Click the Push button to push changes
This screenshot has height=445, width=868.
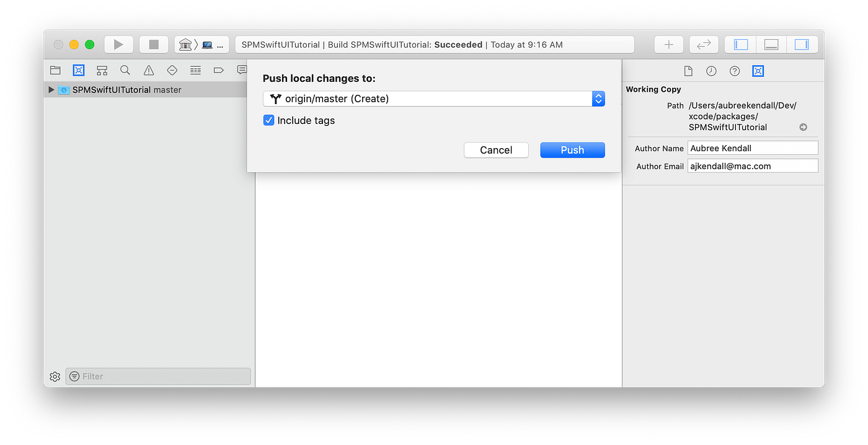pos(572,149)
